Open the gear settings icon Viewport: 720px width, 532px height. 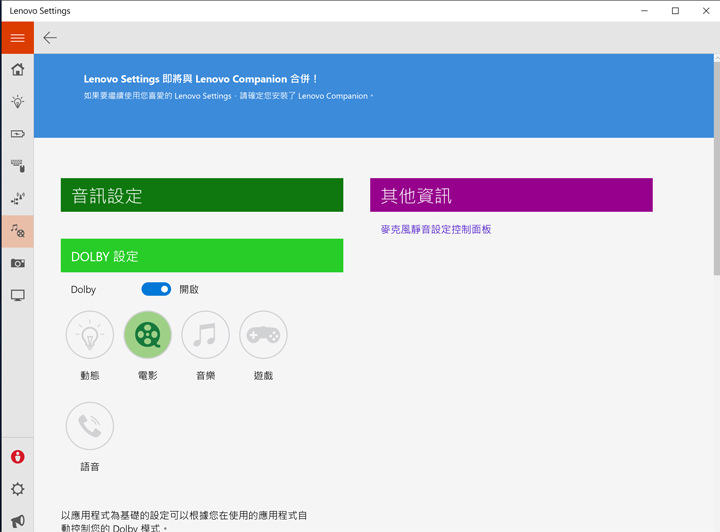pos(17,489)
